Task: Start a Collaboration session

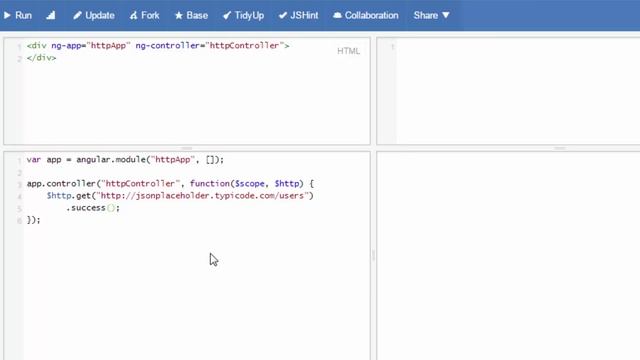Action: coord(366,16)
